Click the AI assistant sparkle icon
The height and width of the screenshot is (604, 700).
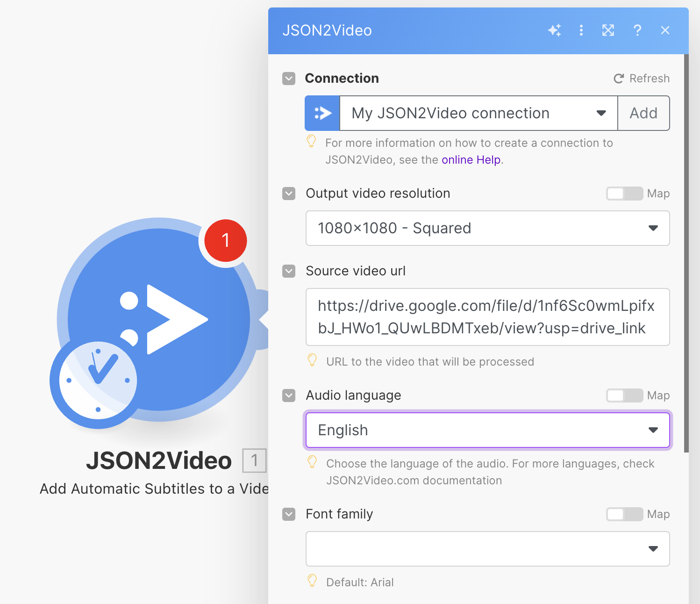click(x=554, y=30)
